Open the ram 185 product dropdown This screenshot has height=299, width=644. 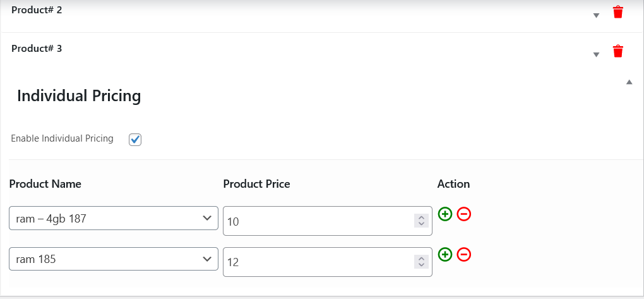(x=114, y=259)
